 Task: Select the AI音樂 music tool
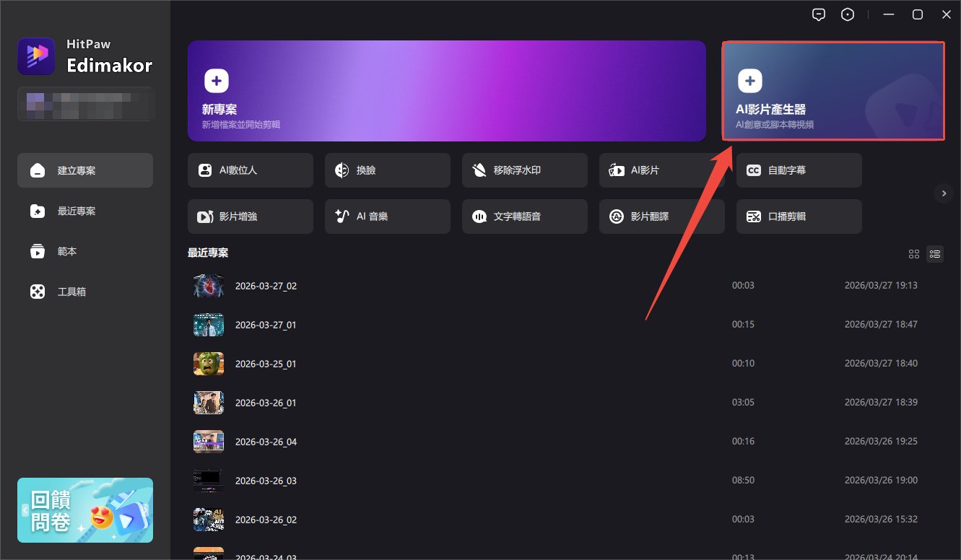coord(387,216)
